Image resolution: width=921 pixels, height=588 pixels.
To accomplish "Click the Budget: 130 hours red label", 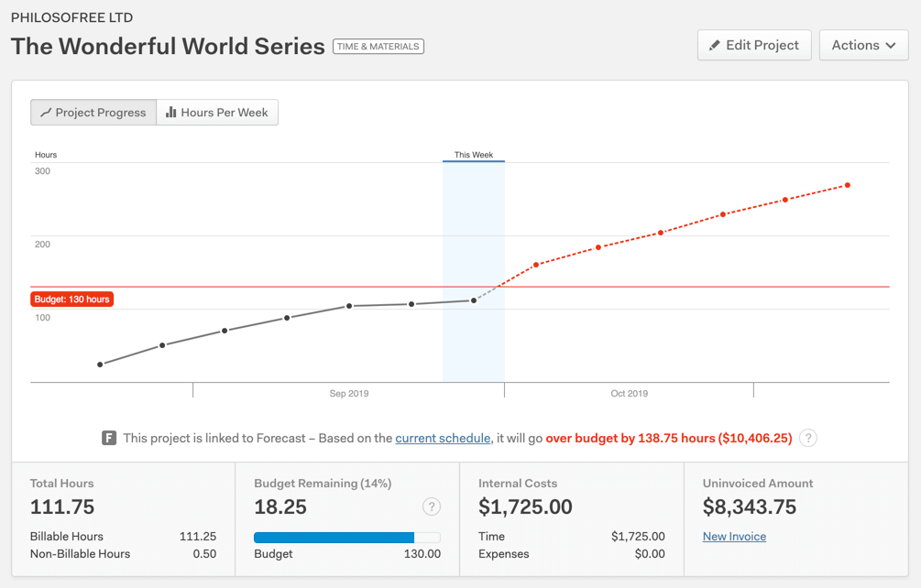I will tap(71, 299).
